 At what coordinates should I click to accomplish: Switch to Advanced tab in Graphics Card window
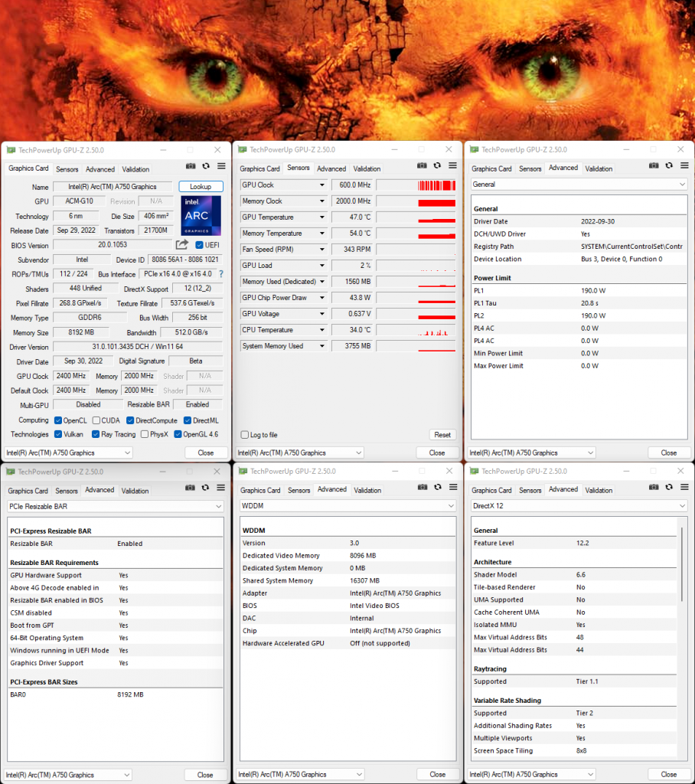point(100,169)
